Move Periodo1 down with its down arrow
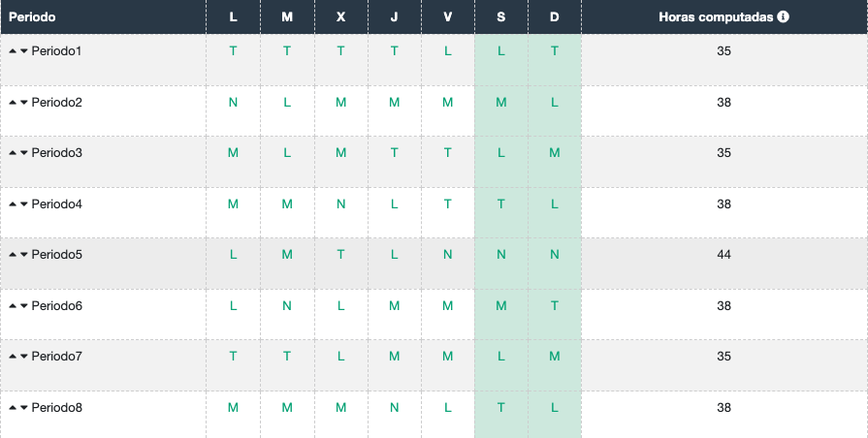The width and height of the screenshot is (868, 438). coord(24,50)
